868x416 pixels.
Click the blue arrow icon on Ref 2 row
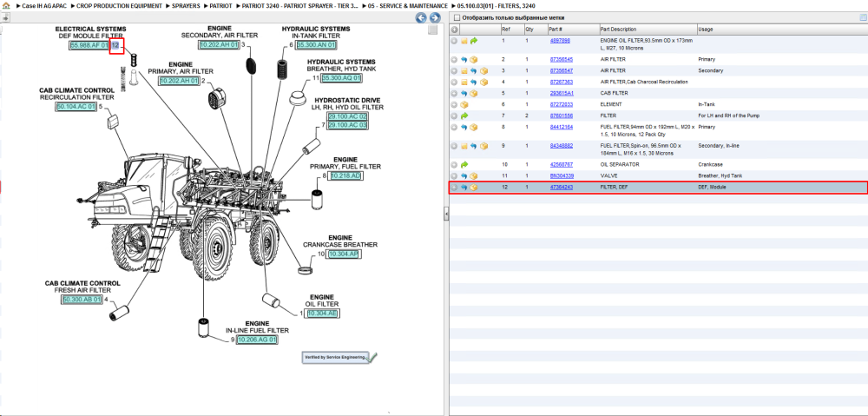(x=464, y=60)
